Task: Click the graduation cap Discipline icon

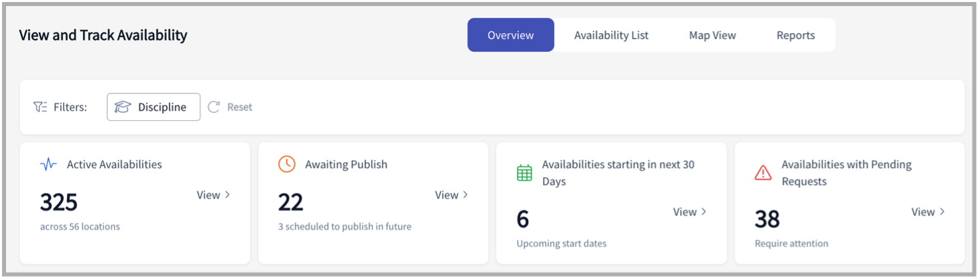Action: (122, 107)
